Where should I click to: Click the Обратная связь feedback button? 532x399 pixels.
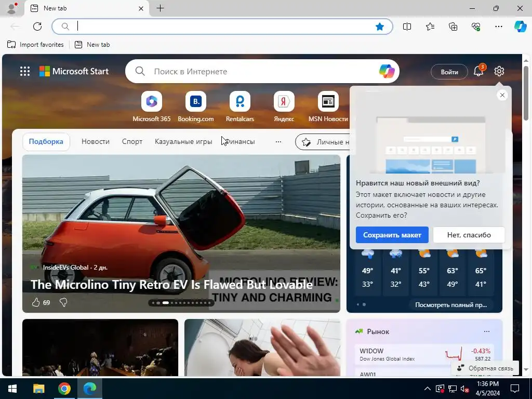(x=485, y=368)
